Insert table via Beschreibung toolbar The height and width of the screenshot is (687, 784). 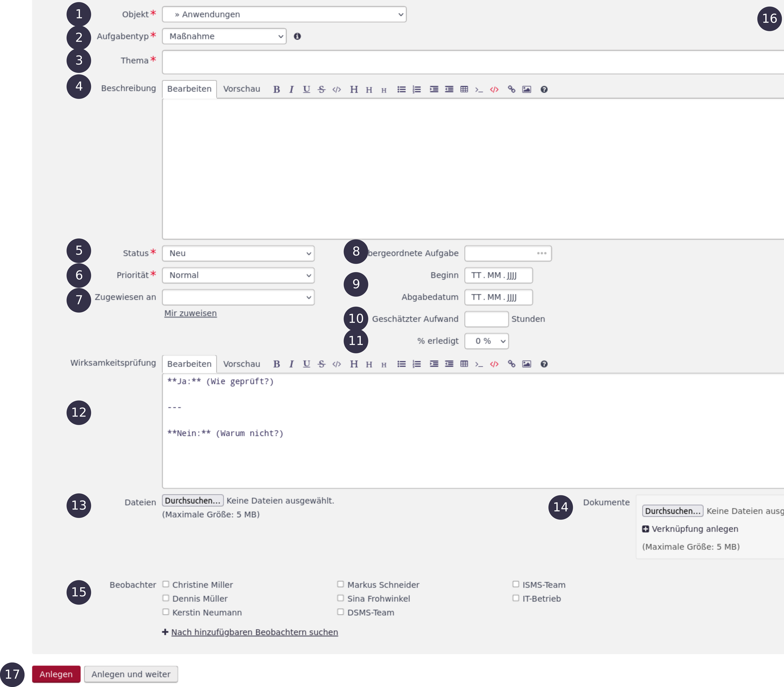[464, 89]
